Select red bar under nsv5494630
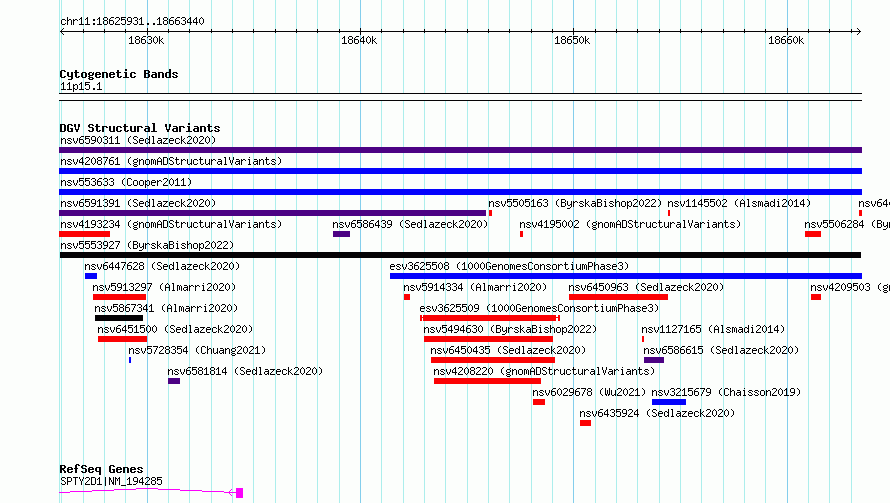This screenshot has width=890, height=503. point(488,339)
